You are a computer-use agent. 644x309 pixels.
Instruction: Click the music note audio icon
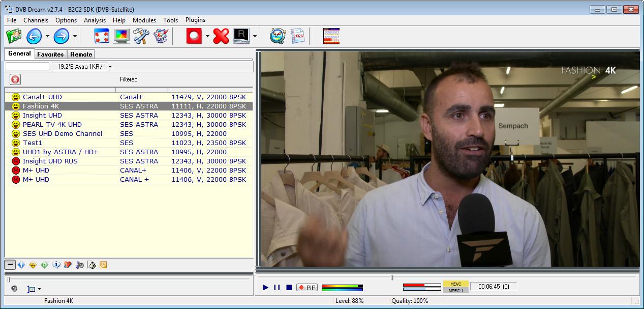click(79, 265)
